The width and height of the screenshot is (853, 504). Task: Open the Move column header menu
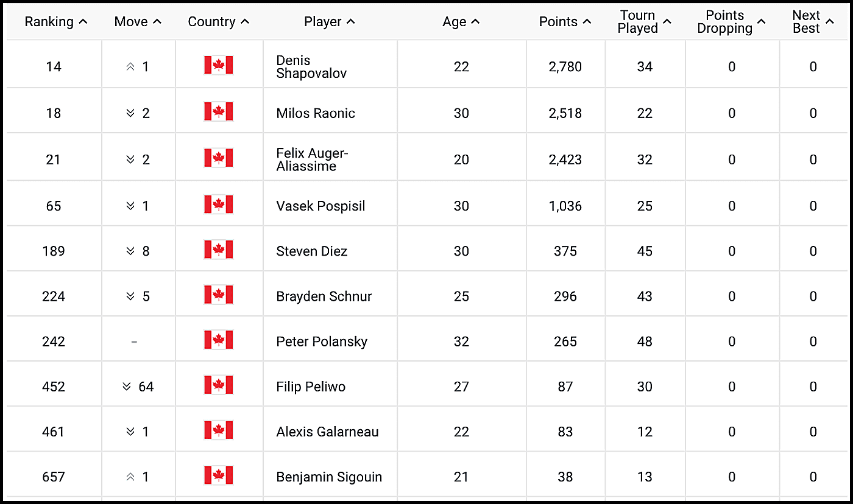pyautogui.click(x=138, y=21)
